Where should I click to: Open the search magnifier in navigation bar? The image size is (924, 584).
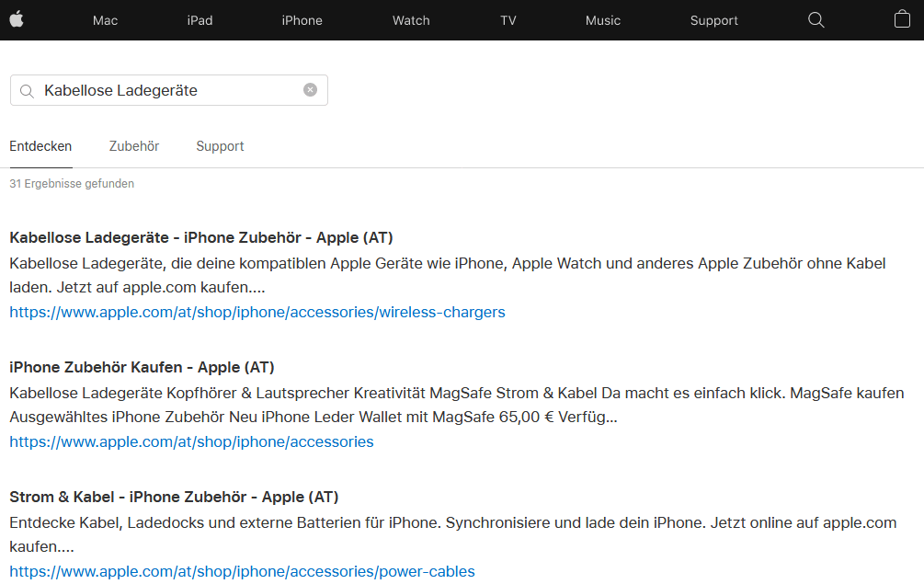coord(816,20)
